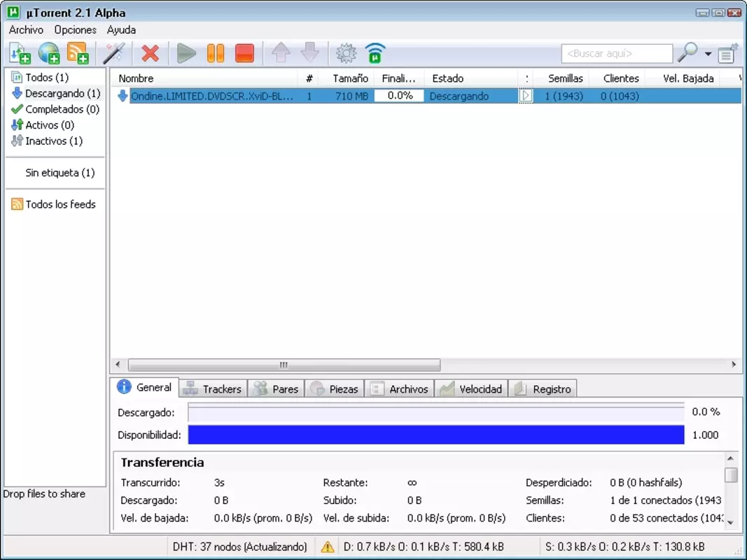Click the Buscar aquí search field
747x560 pixels.
click(617, 54)
